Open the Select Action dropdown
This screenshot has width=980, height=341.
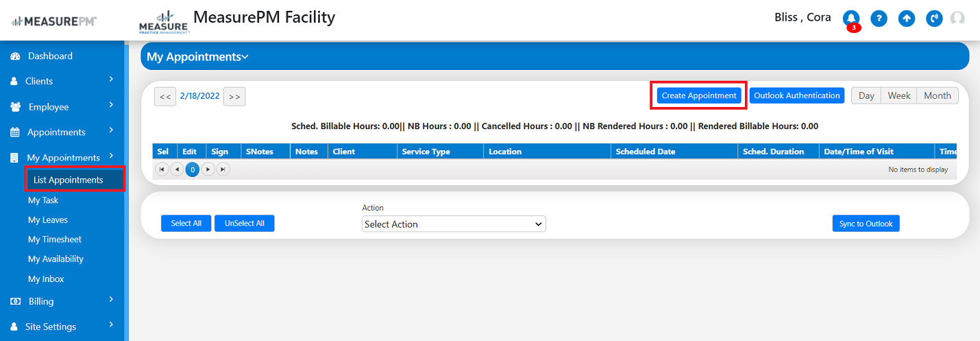point(454,224)
